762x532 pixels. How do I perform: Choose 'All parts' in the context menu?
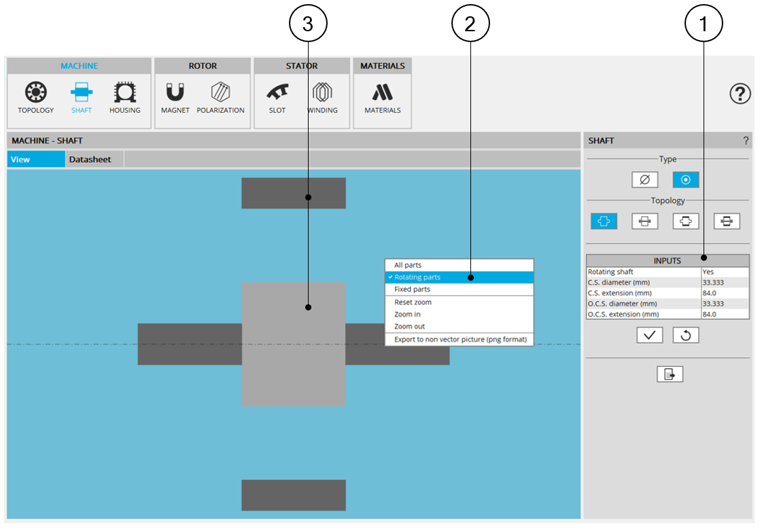coord(408,265)
